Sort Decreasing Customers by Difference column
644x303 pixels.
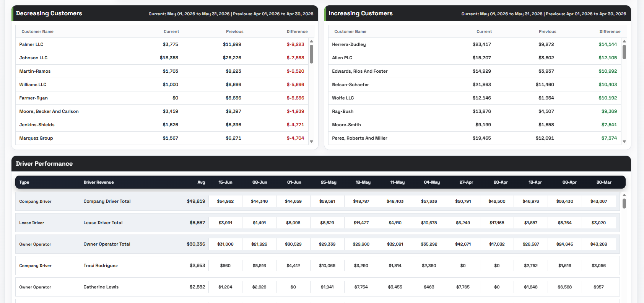[297, 32]
